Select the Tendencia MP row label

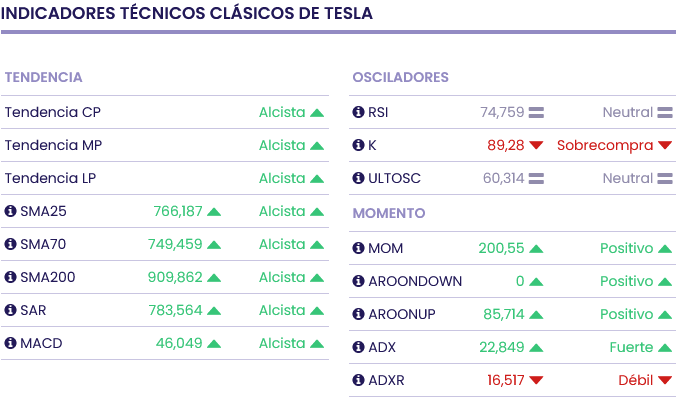[x=53, y=145]
